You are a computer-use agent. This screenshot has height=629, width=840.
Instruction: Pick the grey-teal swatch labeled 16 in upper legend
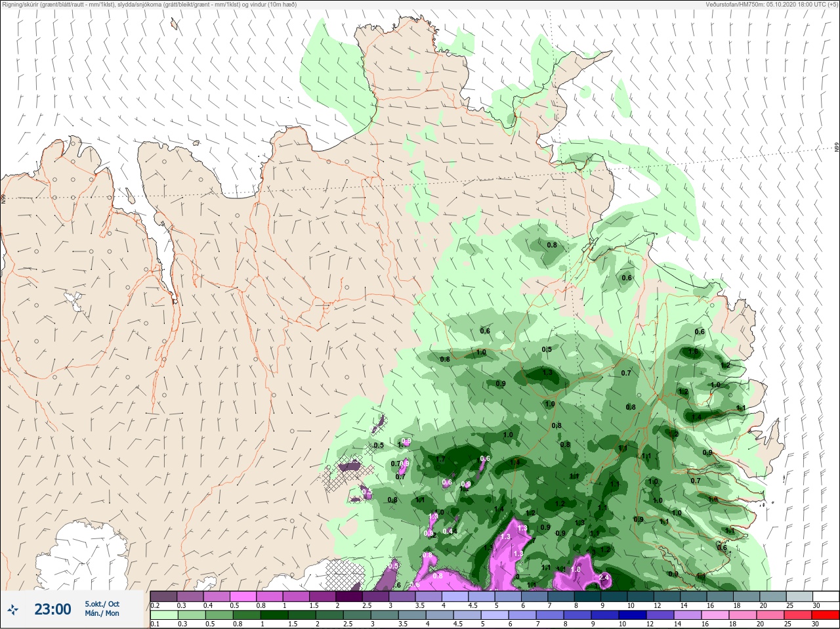(x=720, y=596)
